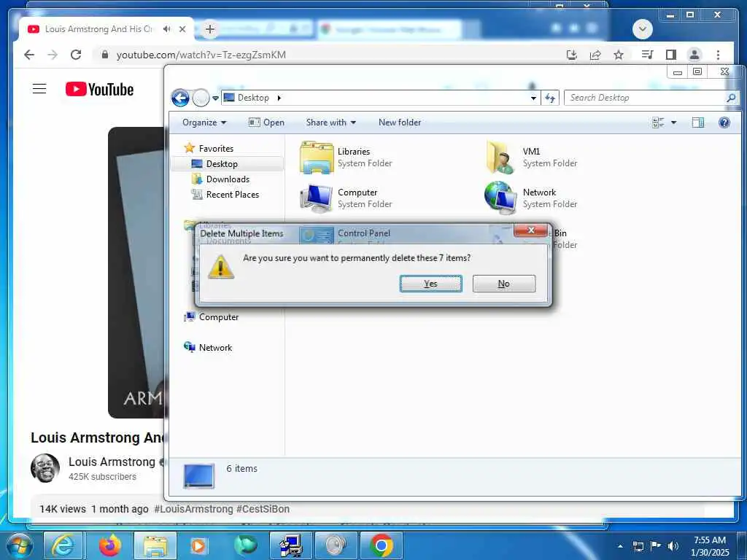
Task: Share this page icon in Chrome
Action: (x=595, y=55)
